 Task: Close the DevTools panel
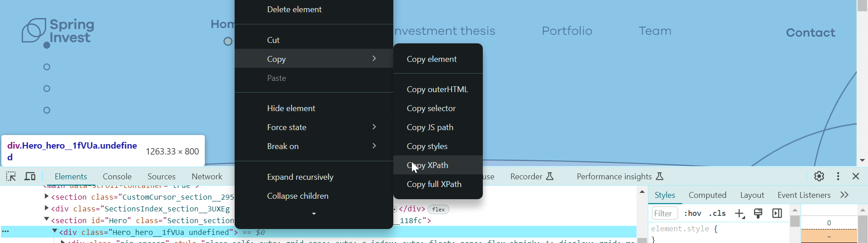[x=856, y=176]
